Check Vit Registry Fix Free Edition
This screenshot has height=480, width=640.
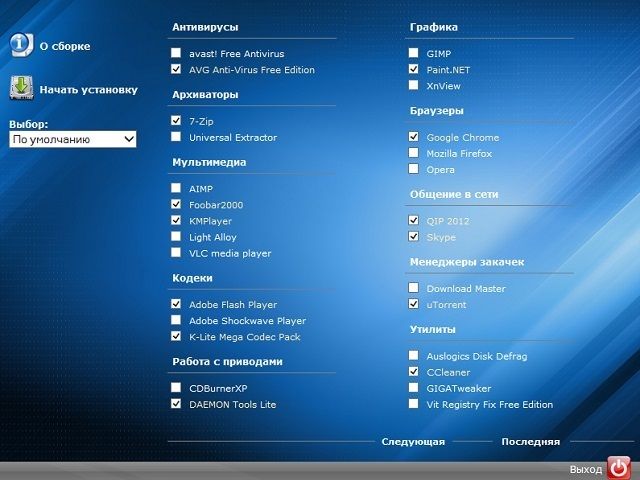(413, 404)
